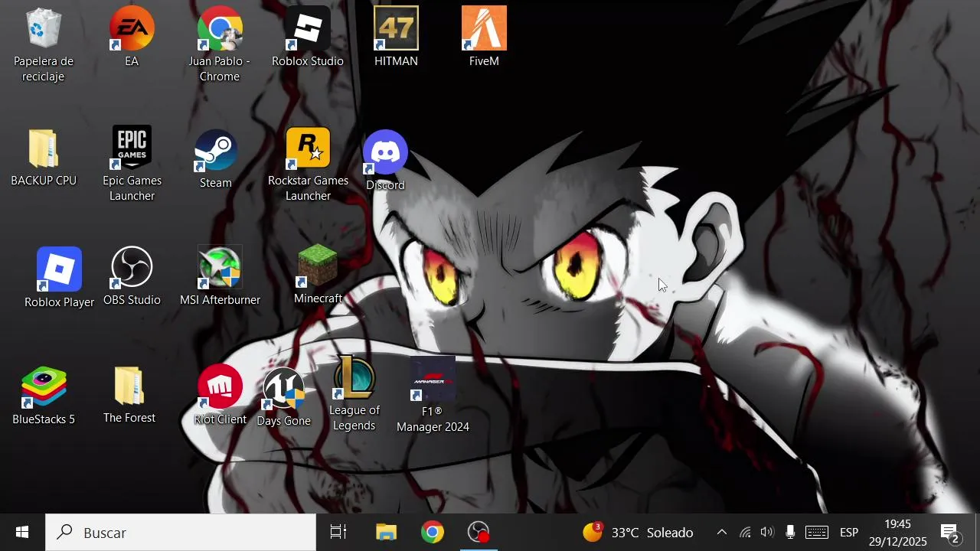This screenshot has height=551, width=980.
Task: Select the Roblox Player icon
Action: [x=59, y=279]
